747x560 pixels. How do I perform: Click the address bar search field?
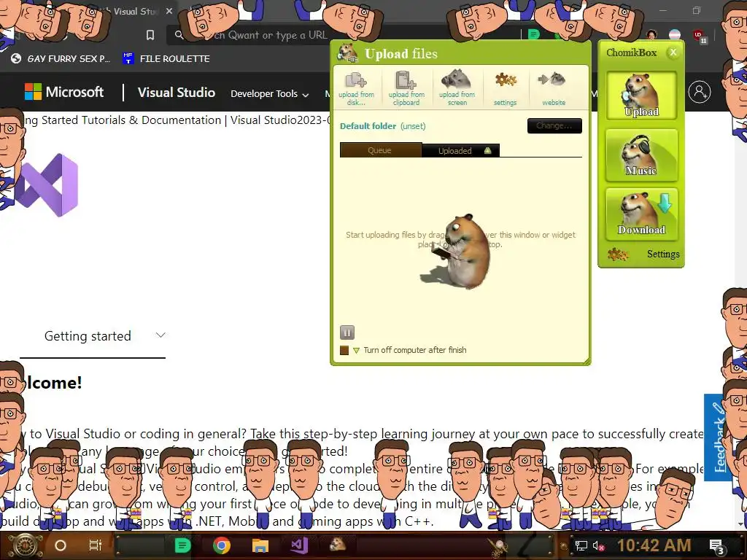[343, 35]
